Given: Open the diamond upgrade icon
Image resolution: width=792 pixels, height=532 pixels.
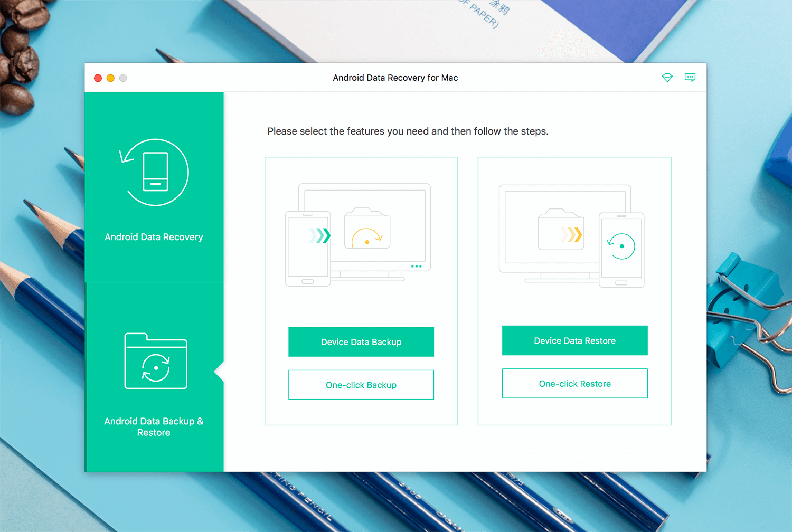Looking at the screenshot, I should point(667,78).
